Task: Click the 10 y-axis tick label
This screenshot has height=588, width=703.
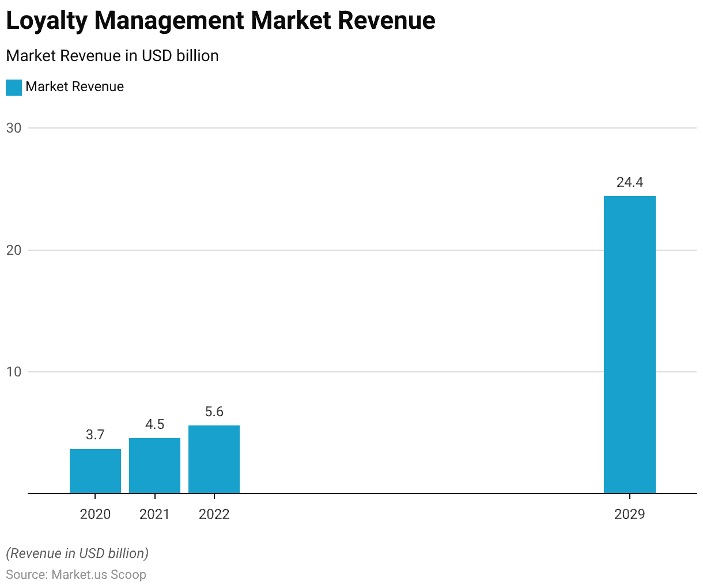Action: pos(14,372)
